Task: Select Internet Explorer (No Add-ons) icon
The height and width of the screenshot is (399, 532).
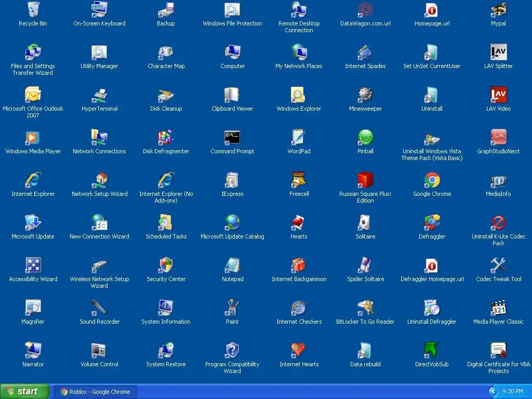Action: pyautogui.click(x=166, y=180)
